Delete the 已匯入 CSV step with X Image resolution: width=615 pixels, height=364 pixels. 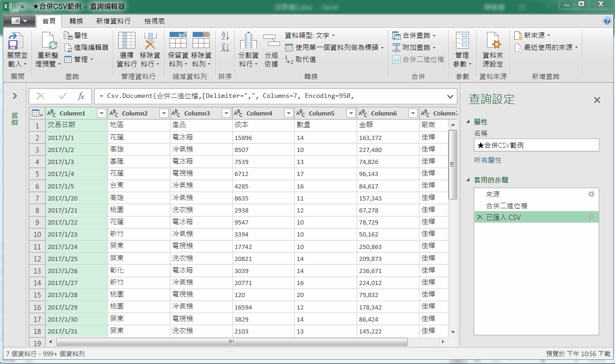[480, 217]
